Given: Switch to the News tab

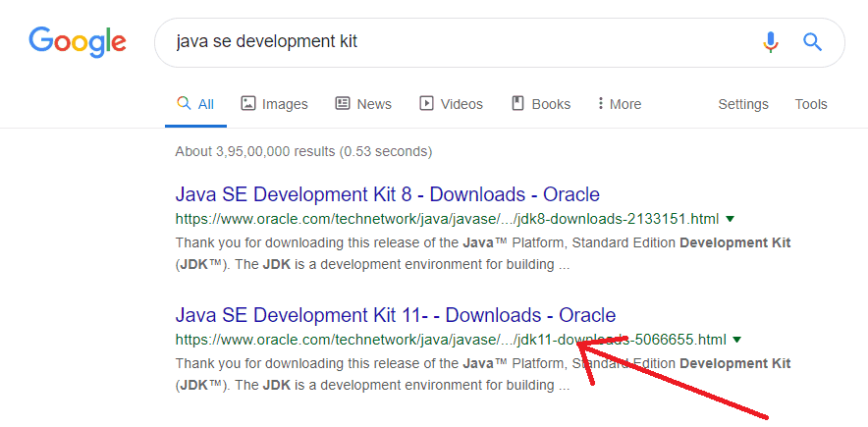Looking at the screenshot, I should coord(363,104).
